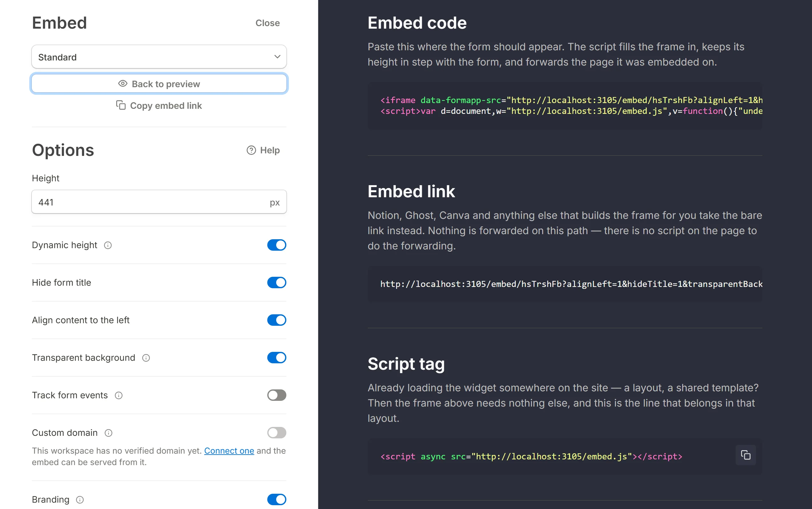Focus the Height input field
The width and height of the screenshot is (812, 509).
point(159,202)
